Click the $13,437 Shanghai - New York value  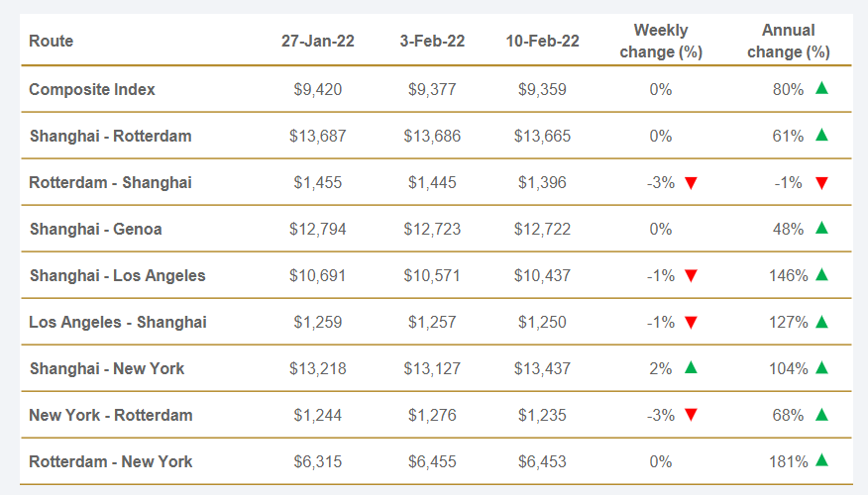click(542, 368)
